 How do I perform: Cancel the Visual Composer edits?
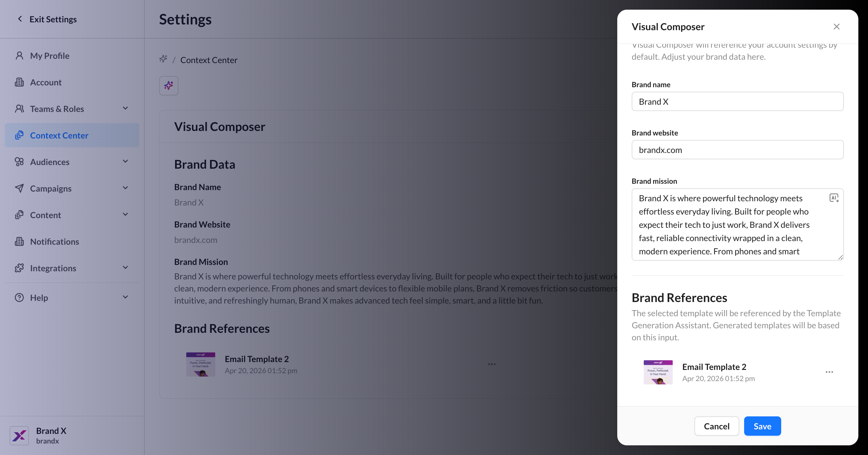pyautogui.click(x=716, y=426)
